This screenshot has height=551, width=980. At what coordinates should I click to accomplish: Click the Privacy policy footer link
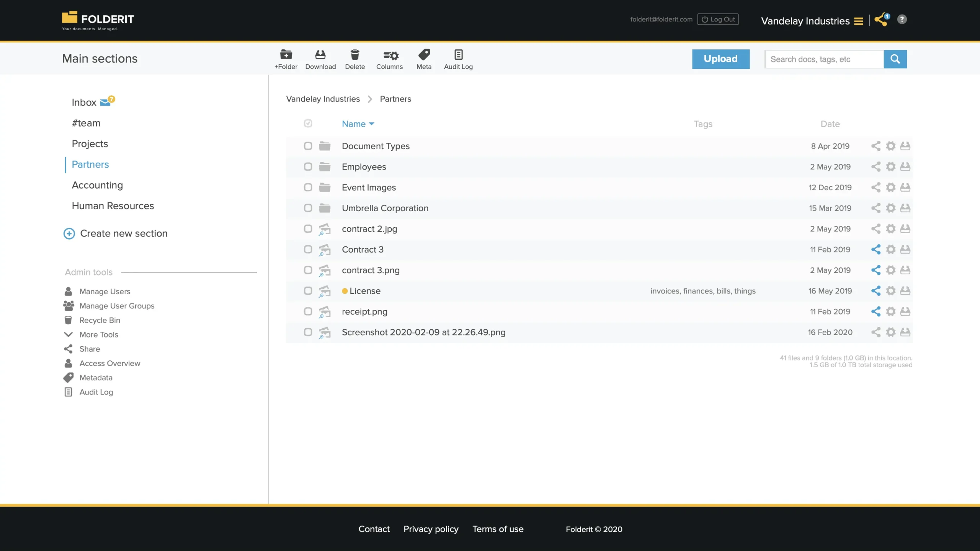[431, 529]
